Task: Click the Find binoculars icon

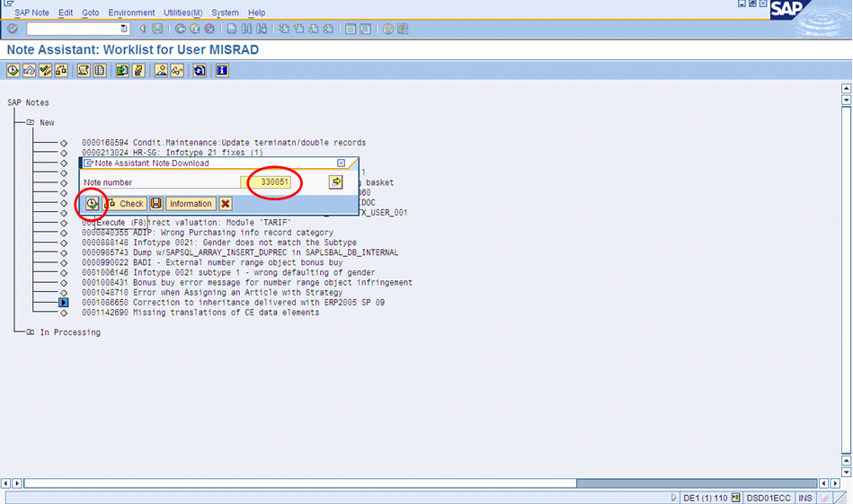Action: (246, 29)
